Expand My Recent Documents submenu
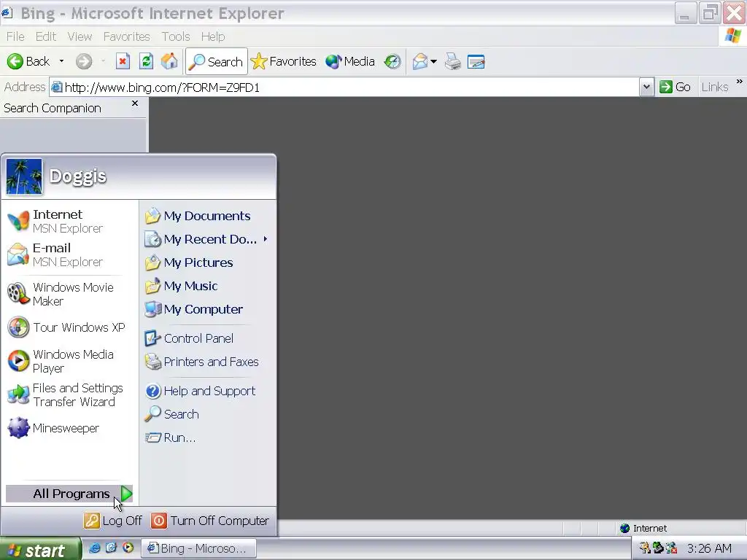This screenshot has width=747, height=560. (207, 239)
